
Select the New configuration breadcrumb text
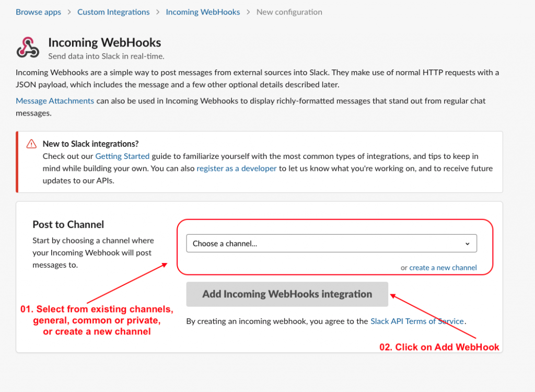click(x=289, y=12)
